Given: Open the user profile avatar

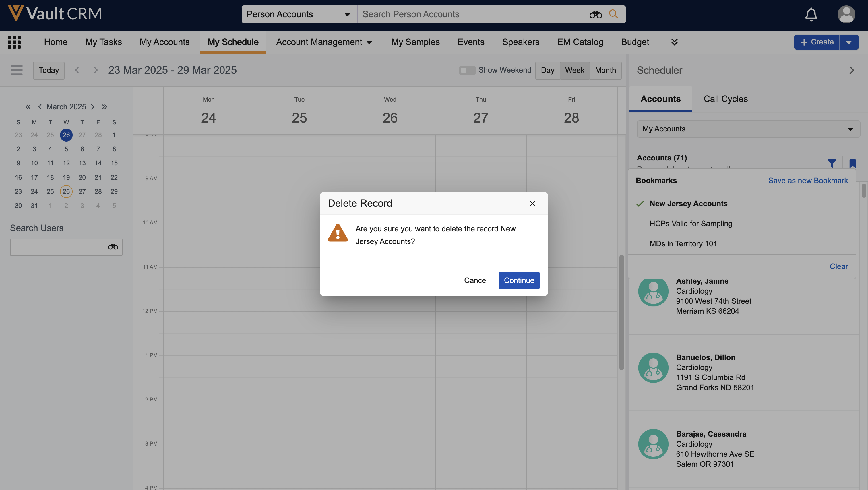Looking at the screenshot, I should coord(846,14).
